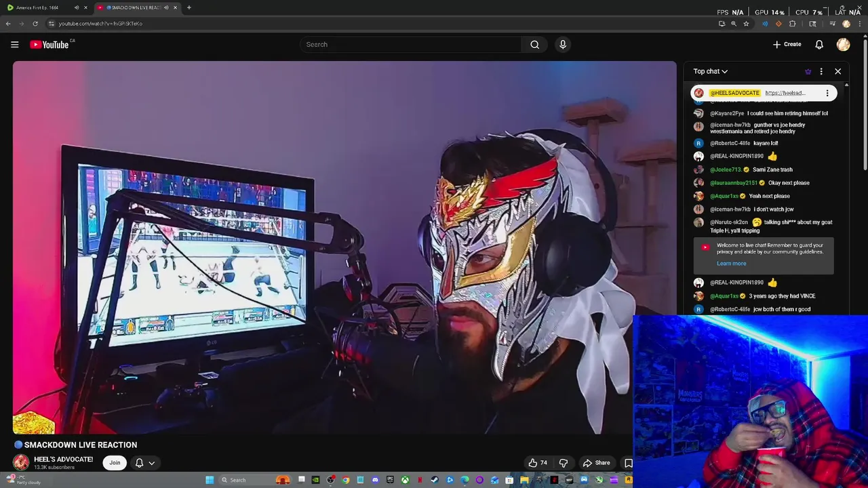Open Epic Games Launcher from the taskbar
This screenshot has width=868, height=488.
point(390,480)
